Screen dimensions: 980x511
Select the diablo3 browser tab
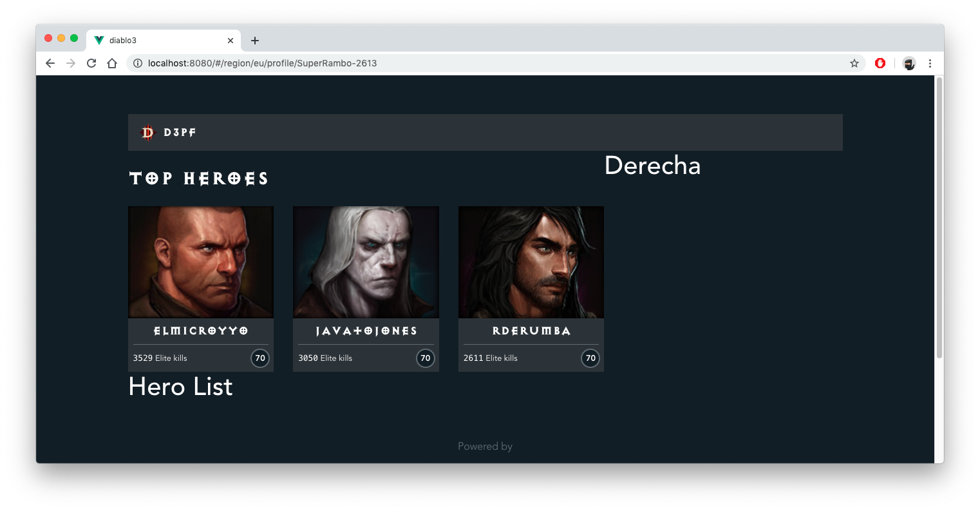pyautogui.click(x=164, y=41)
